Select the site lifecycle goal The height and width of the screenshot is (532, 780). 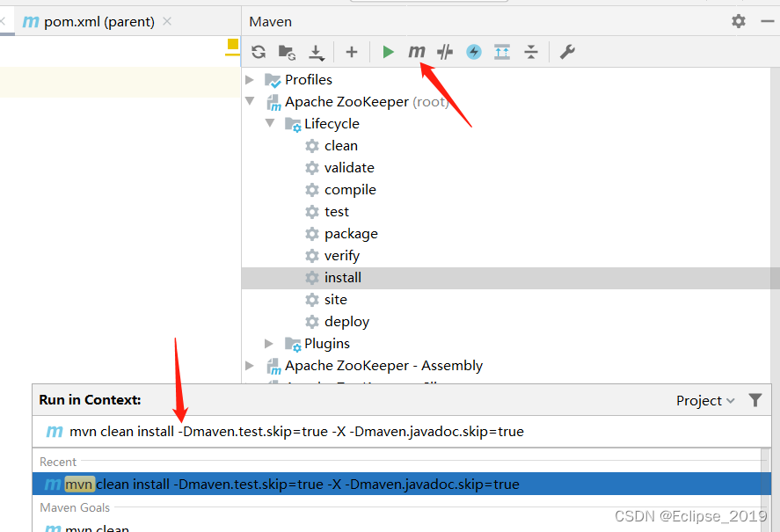coord(336,300)
